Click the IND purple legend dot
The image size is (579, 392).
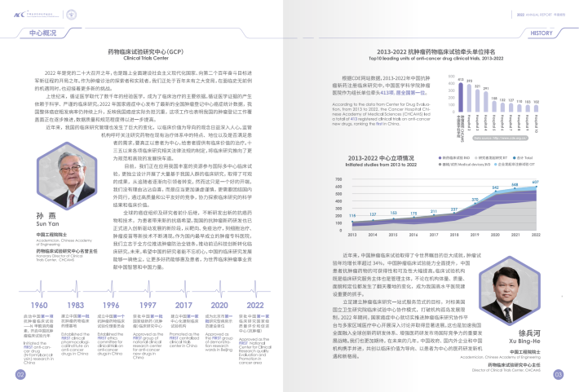[x=440, y=158]
